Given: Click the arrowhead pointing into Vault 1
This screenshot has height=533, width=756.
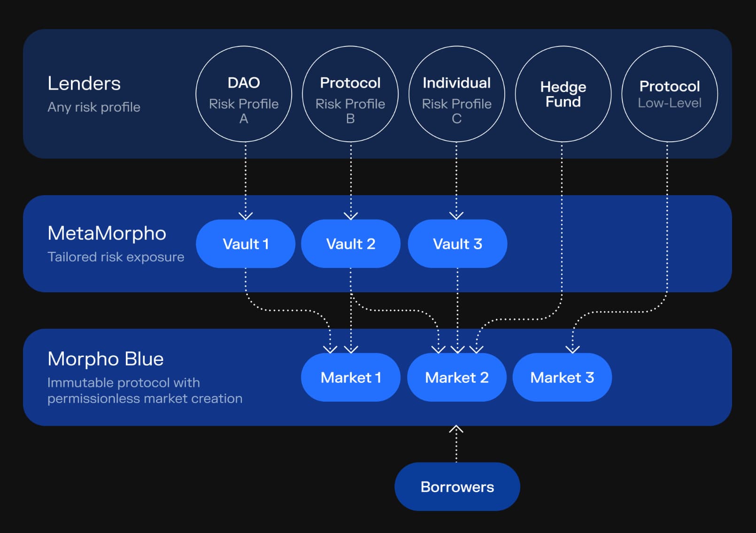Looking at the screenshot, I should (x=246, y=215).
